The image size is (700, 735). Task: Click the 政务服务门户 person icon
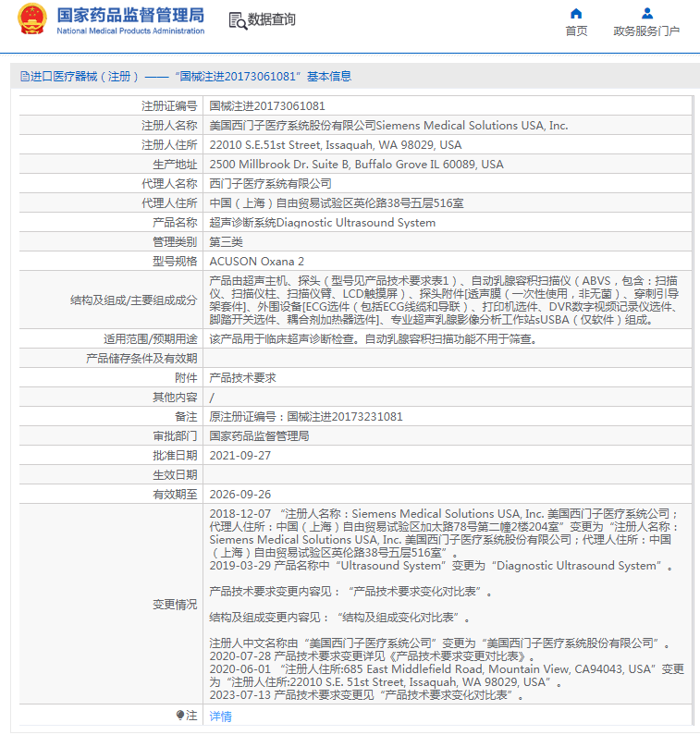647,13
